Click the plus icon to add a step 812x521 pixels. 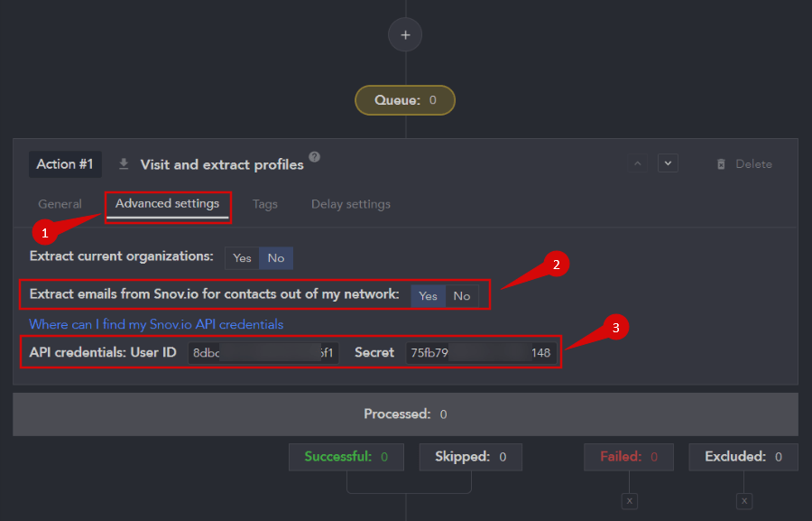click(405, 35)
